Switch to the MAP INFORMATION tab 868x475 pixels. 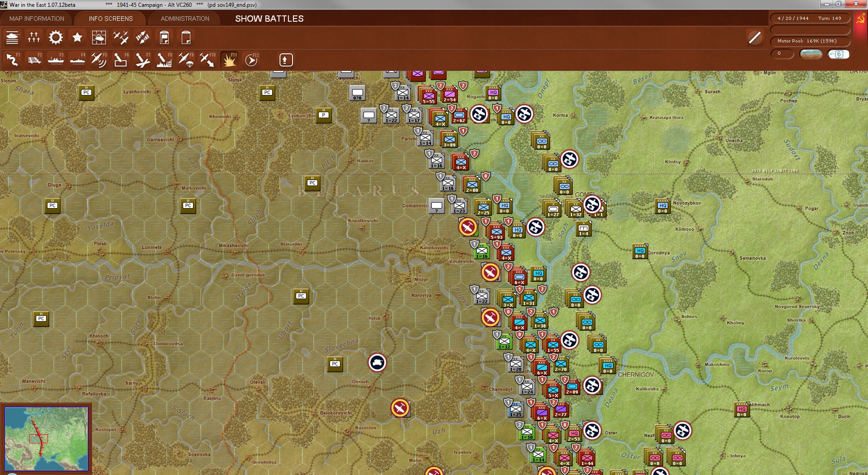tap(37, 19)
